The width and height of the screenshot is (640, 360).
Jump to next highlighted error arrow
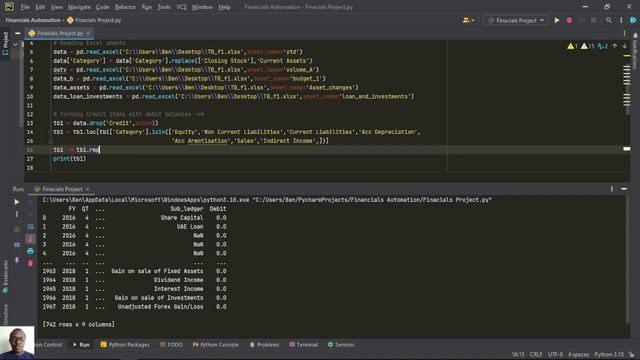624,46
